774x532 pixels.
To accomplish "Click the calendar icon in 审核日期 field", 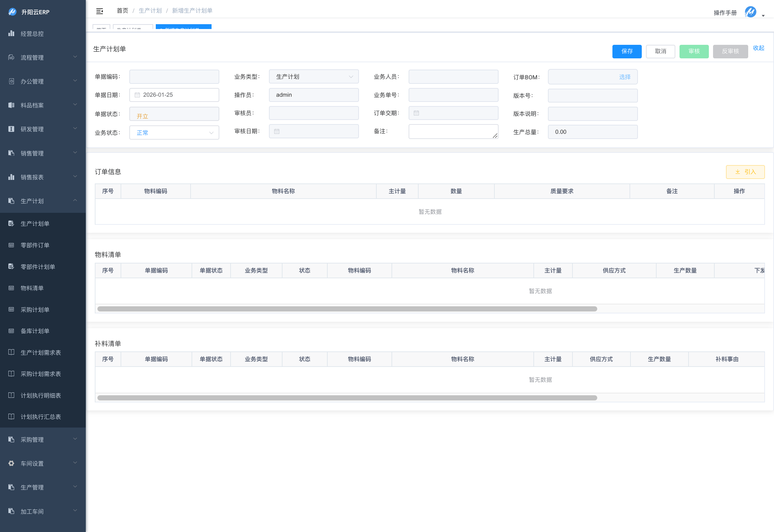I will 277,131.
